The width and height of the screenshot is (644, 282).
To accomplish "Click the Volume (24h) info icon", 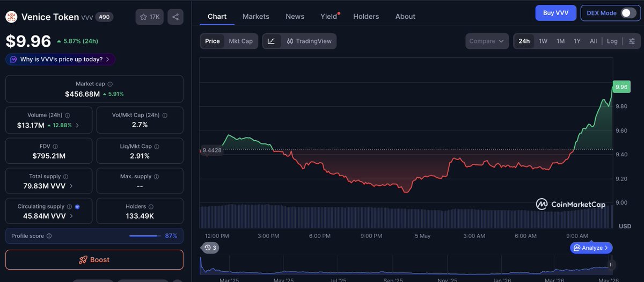I will click(67, 115).
